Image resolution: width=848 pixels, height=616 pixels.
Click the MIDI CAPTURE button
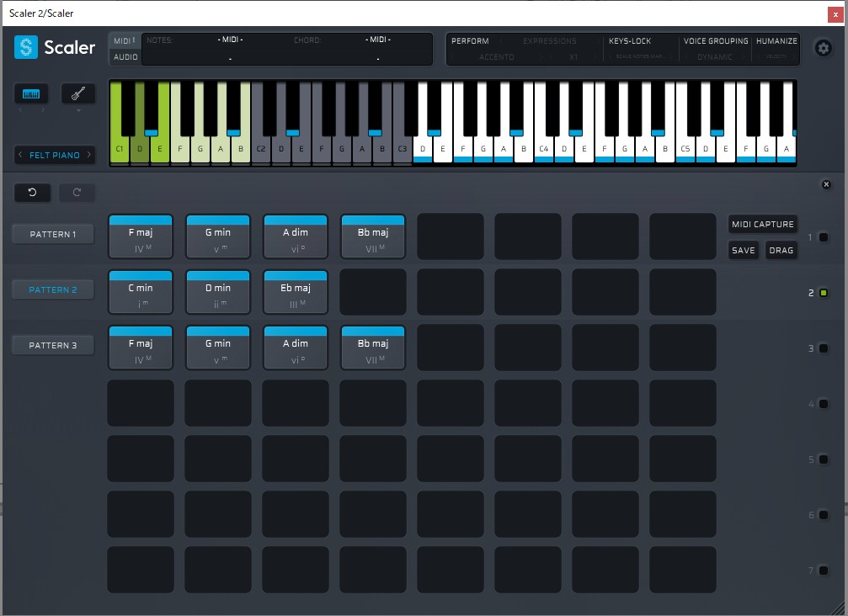(x=763, y=224)
